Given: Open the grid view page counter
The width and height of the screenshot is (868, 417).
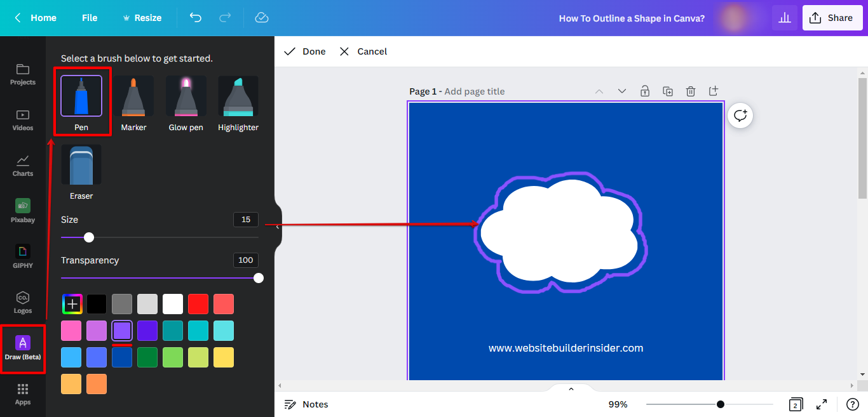Looking at the screenshot, I should [796, 404].
